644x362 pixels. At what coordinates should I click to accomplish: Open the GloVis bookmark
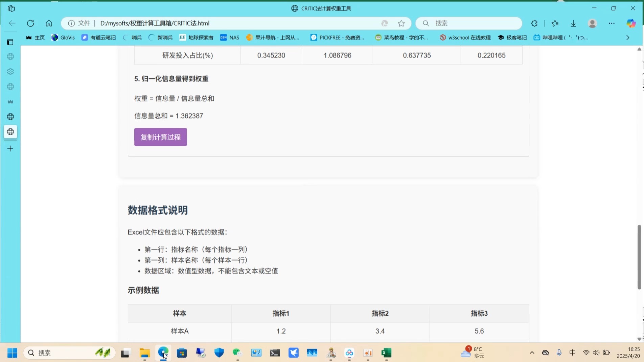(63, 38)
